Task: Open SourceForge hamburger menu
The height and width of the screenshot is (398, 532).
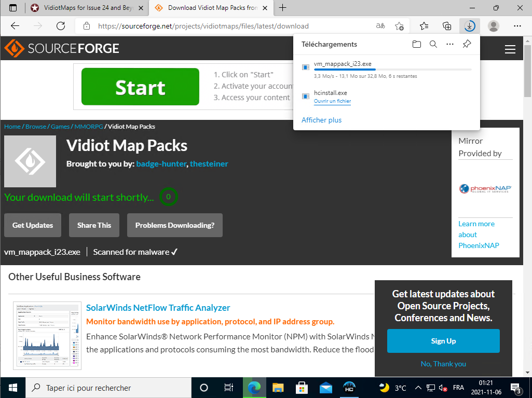Action: (x=510, y=49)
